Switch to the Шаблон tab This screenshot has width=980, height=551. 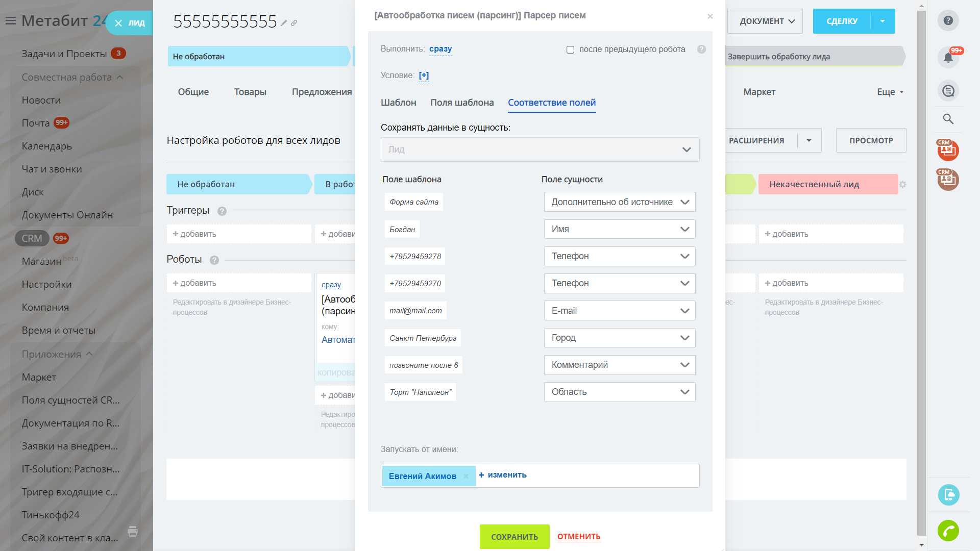click(x=398, y=103)
